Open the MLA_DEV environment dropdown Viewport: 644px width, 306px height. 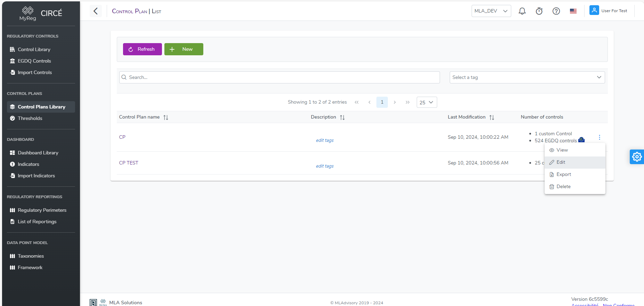tap(491, 11)
